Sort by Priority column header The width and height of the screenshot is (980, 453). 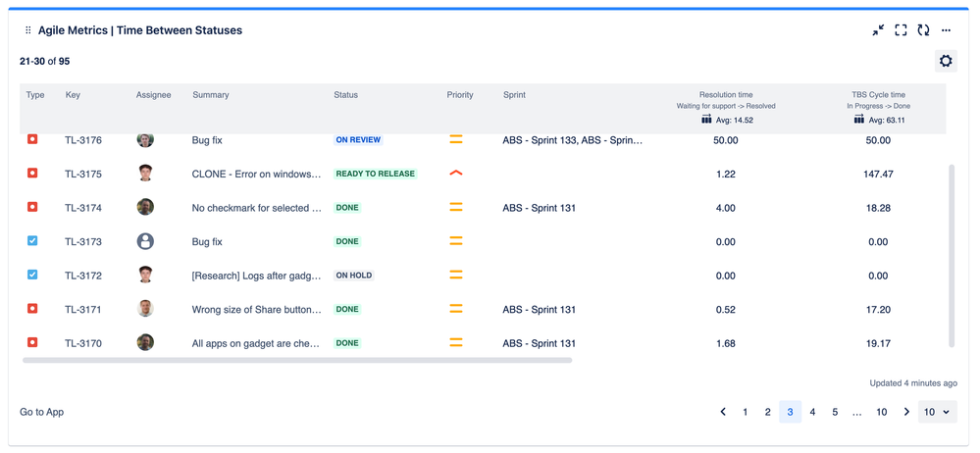coord(460,95)
